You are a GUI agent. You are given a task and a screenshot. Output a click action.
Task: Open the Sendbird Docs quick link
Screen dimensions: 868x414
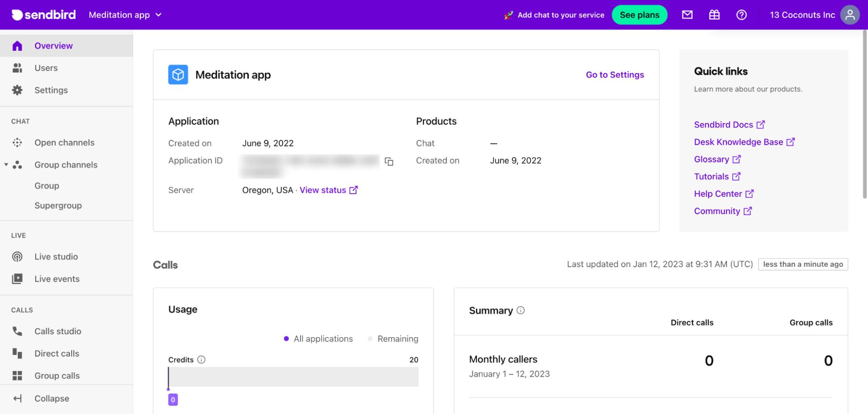tap(723, 125)
